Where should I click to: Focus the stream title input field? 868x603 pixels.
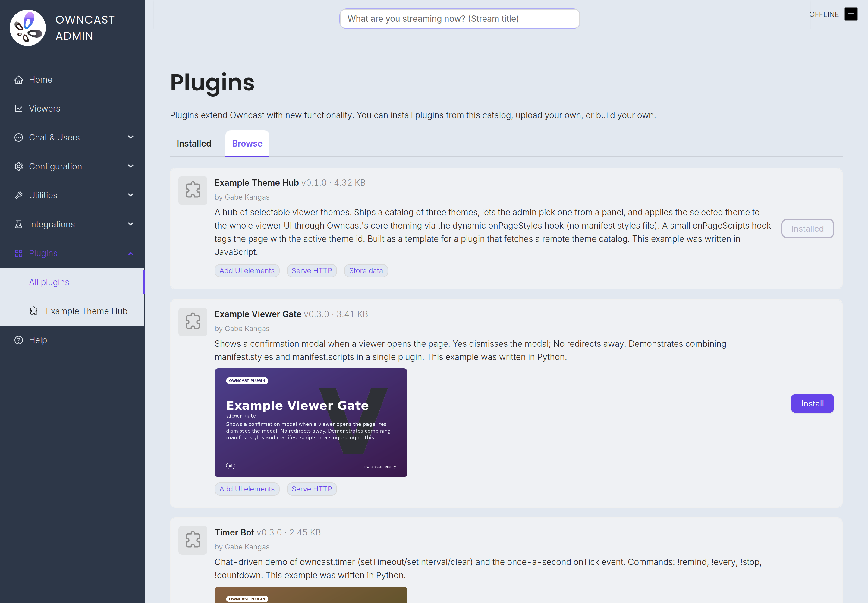click(x=460, y=18)
